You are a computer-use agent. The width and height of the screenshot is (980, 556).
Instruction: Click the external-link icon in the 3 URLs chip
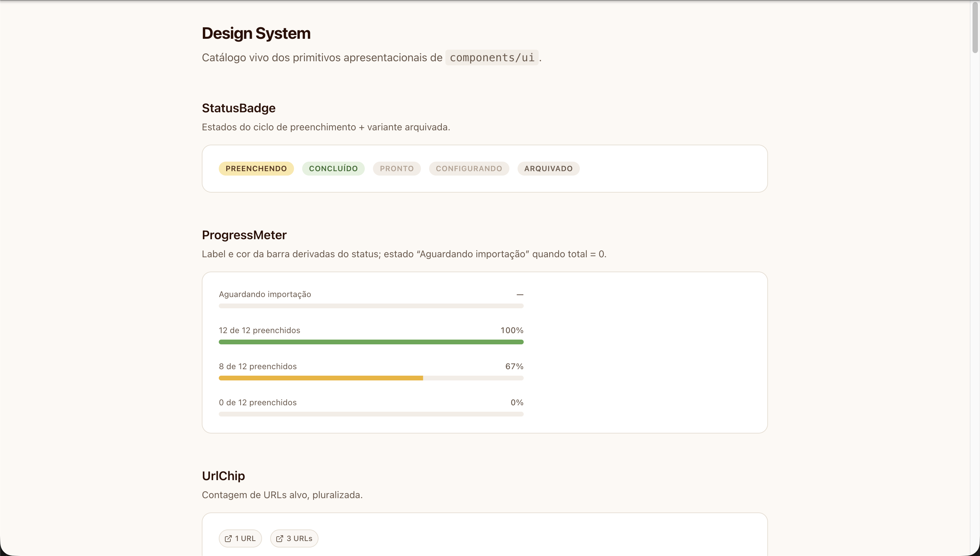coord(279,538)
